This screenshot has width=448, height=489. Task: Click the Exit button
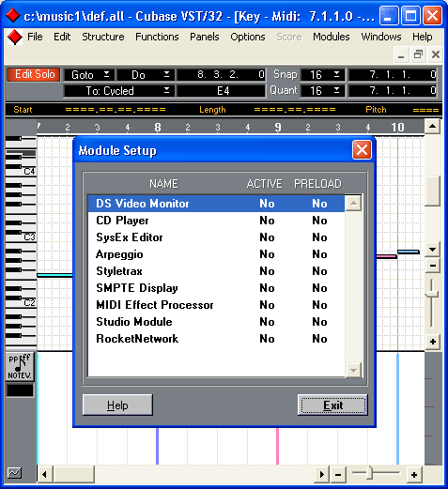tap(332, 405)
